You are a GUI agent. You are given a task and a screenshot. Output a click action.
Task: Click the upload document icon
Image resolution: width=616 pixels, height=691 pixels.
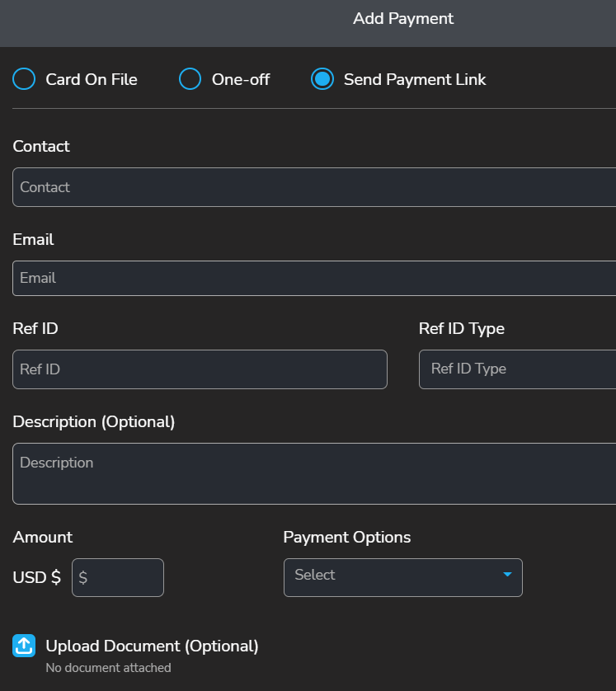24,646
